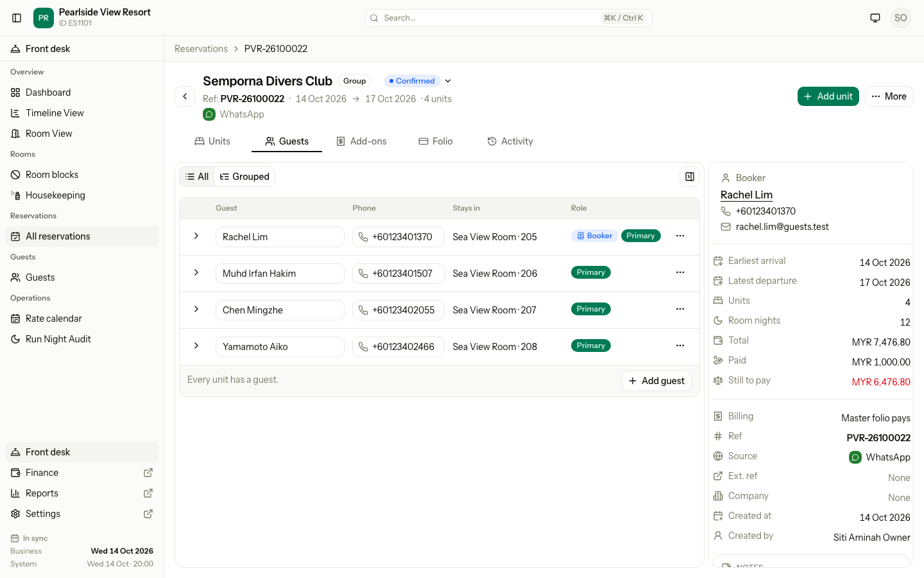Open Finance external link icon
The width and height of the screenshot is (924, 578).
point(148,473)
